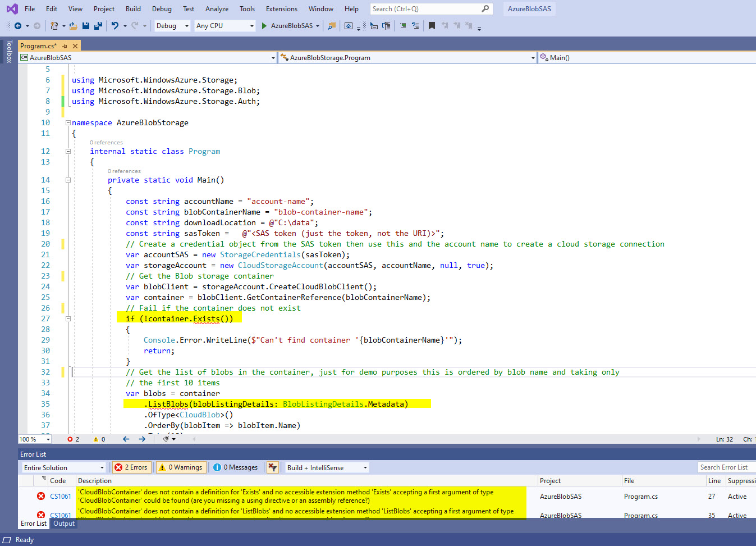The height and width of the screenshot is (546, 756).
Task: Sort errors by the Project column header
Action: click(550, 481)
